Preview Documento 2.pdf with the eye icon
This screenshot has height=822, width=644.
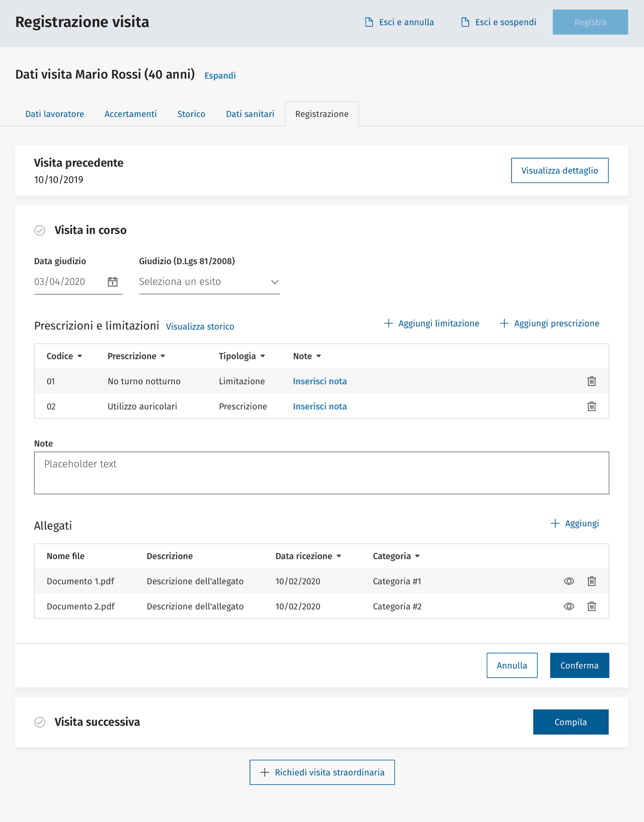569,606
